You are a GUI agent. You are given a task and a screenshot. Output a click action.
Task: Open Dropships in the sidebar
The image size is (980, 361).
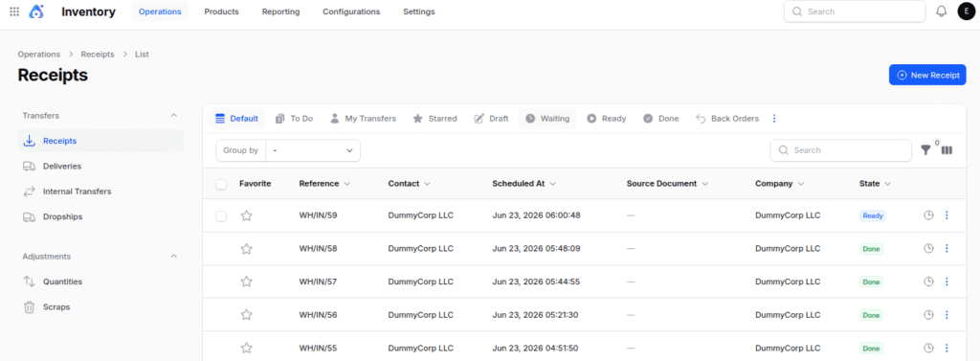pos(101,217)
